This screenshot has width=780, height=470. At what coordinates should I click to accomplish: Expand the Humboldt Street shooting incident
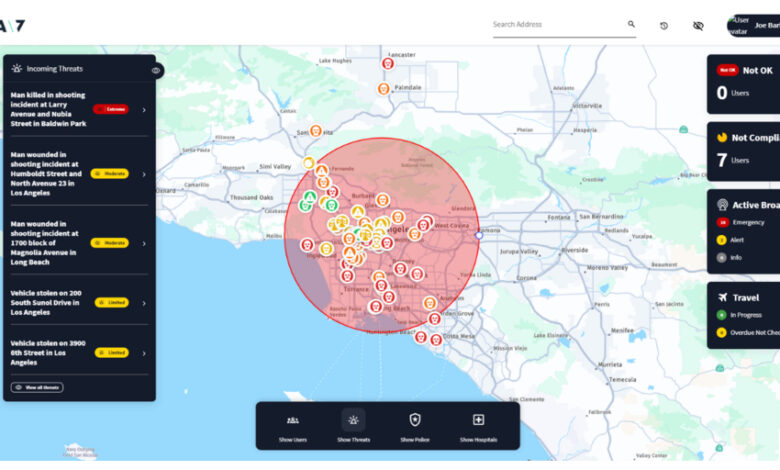click(x=144, y=173)
